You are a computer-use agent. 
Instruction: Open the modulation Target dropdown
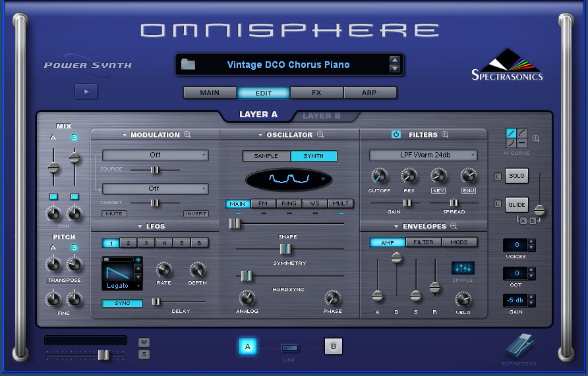tap(156, 188)
